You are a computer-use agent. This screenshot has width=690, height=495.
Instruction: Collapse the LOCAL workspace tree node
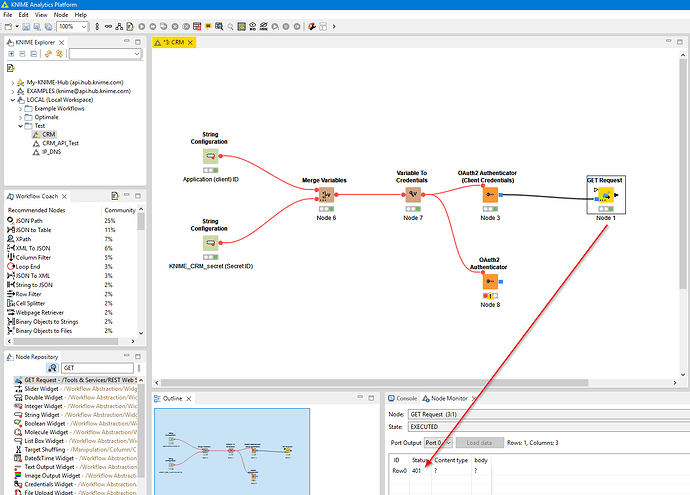(12, 100)
